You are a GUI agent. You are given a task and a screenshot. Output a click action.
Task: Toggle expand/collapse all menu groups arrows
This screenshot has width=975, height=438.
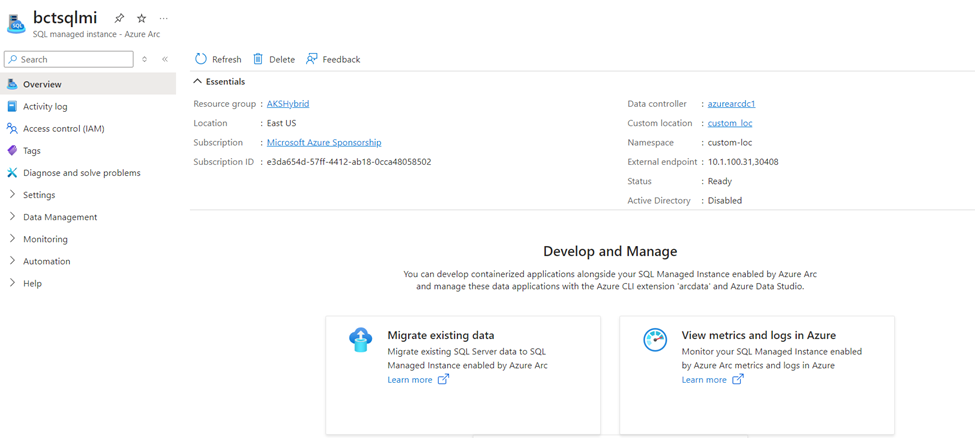point(144,59)
